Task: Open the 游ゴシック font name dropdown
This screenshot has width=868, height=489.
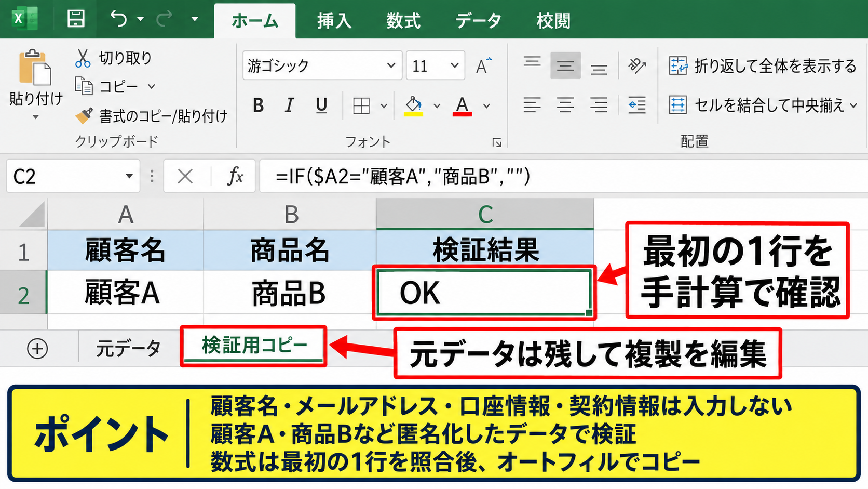Action: (x=391, y=65)
